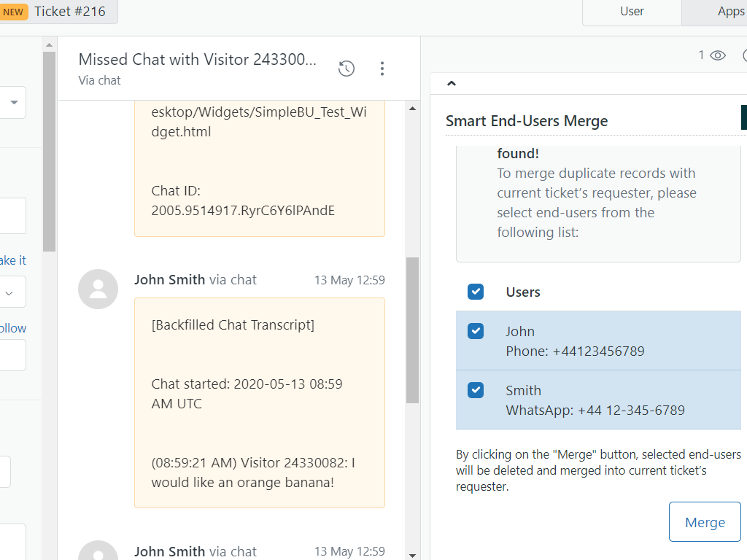
Task: Uncheck the John phone user checkbox
Action: [x=476, y=331]
